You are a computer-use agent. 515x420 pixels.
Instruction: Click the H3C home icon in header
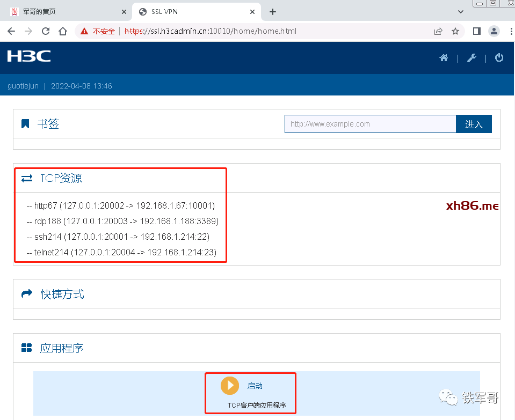click(444, 58)
